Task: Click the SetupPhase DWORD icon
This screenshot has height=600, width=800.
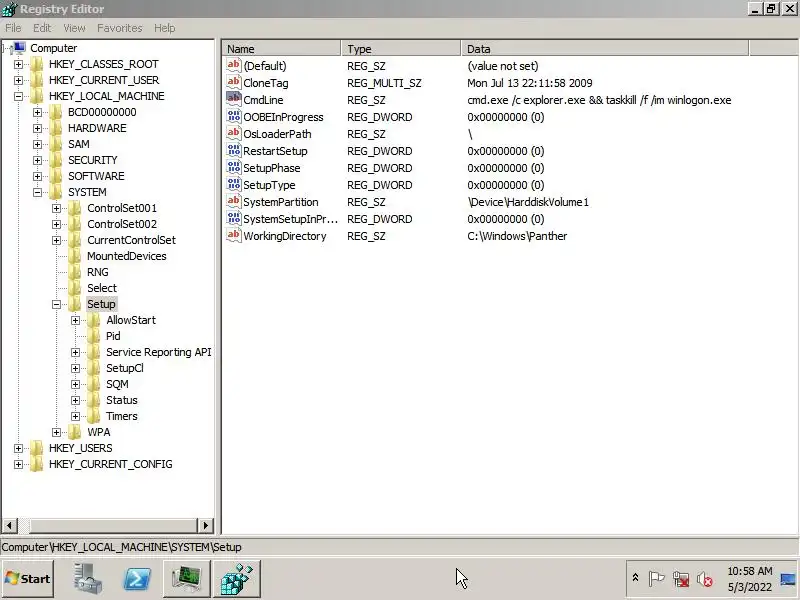Action: [x=234, y=167]
